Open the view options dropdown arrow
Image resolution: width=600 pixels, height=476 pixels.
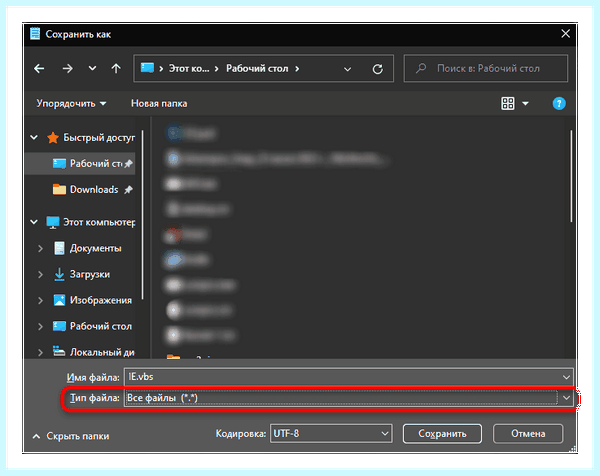coord(525,104)
